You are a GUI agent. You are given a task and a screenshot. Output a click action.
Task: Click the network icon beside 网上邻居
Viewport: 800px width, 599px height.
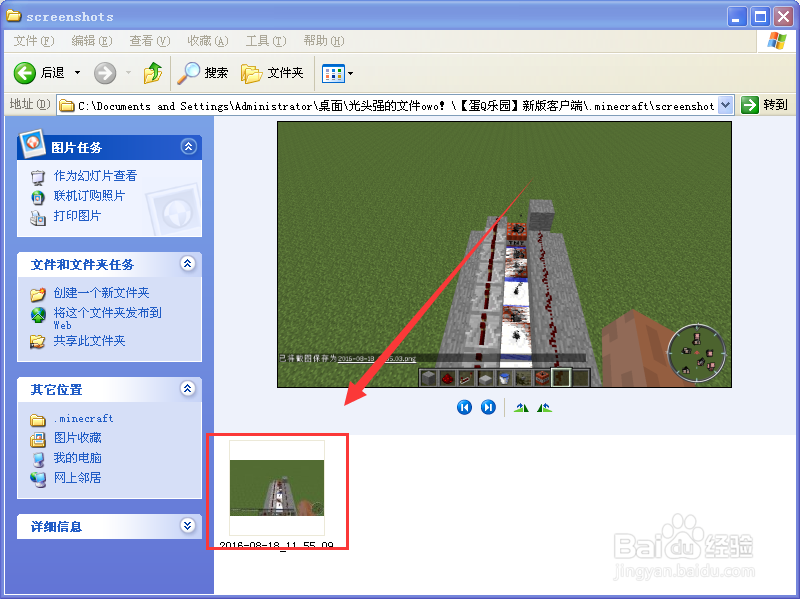coord(38,479)
